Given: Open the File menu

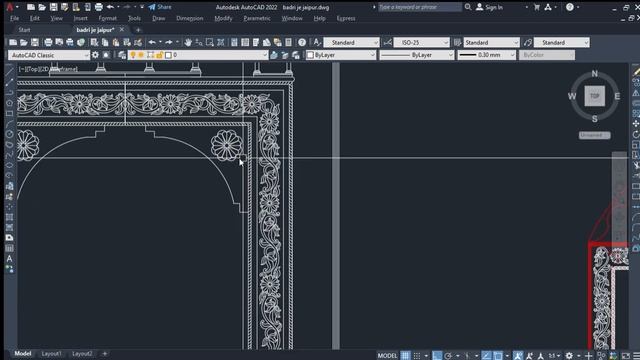Looking at the screenshot, I should point(14,18).
